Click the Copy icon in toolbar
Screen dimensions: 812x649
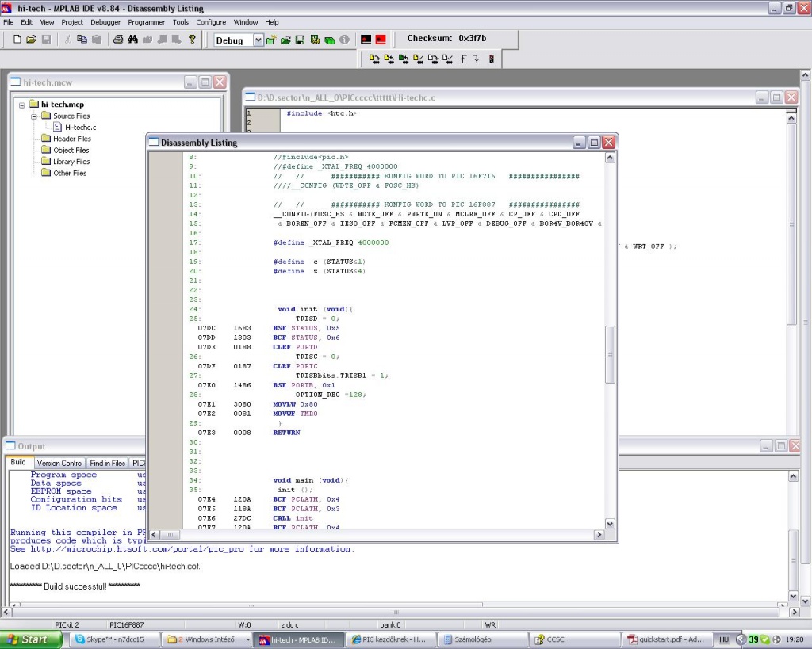pyautogui.click(x=82, y=40)
